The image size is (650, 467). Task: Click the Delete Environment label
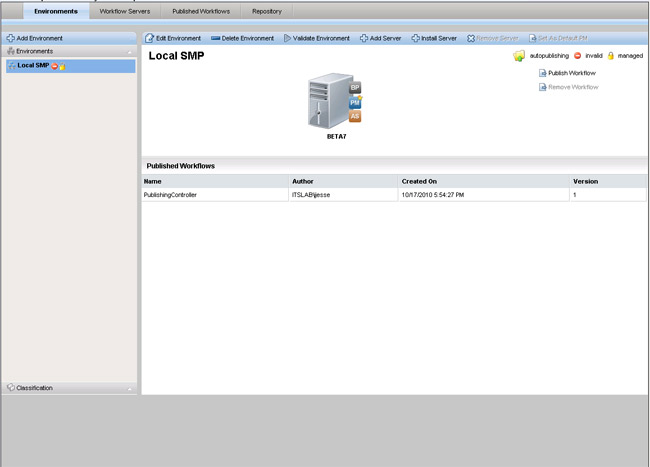tap(247, 38)
